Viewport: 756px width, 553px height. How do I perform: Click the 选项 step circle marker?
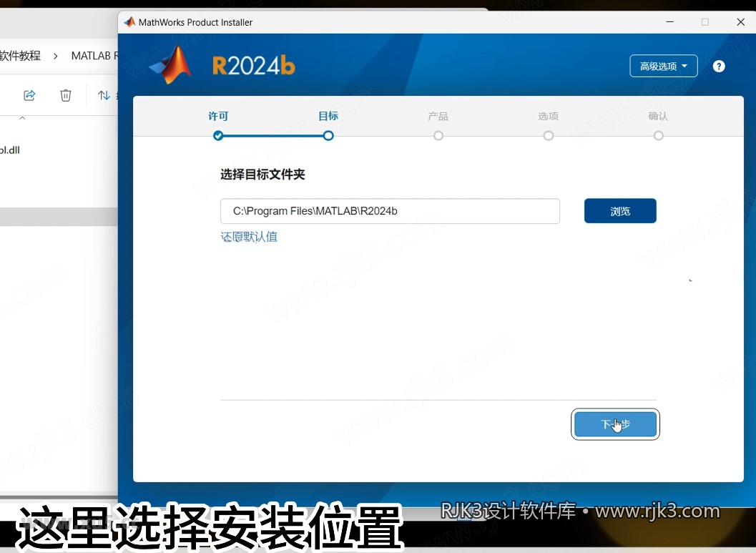548,135
